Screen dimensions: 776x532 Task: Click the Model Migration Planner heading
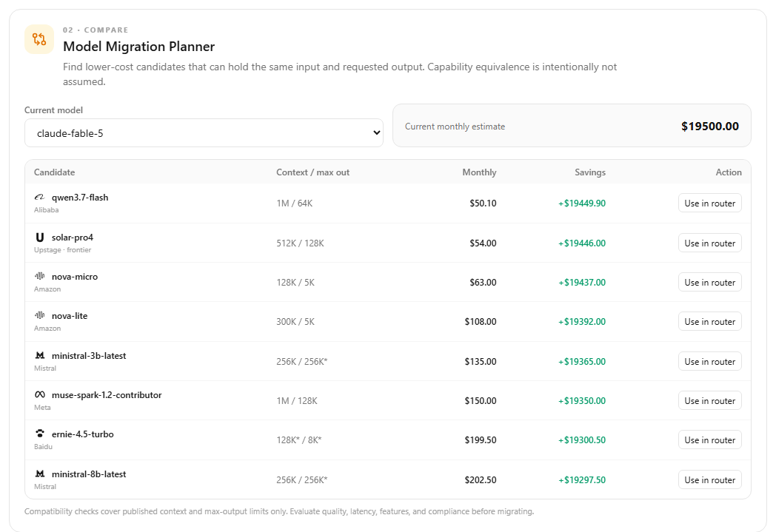138,47
